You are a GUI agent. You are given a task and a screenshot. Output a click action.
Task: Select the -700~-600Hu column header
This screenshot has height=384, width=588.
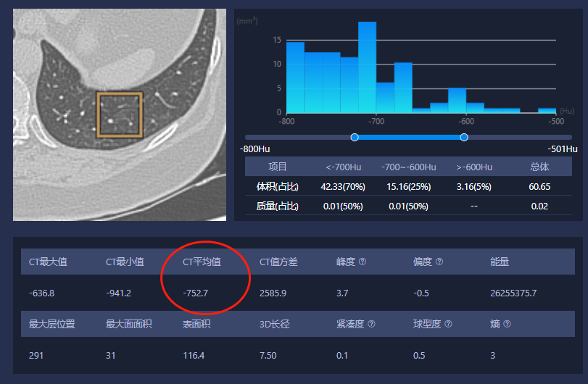point(408,167)
